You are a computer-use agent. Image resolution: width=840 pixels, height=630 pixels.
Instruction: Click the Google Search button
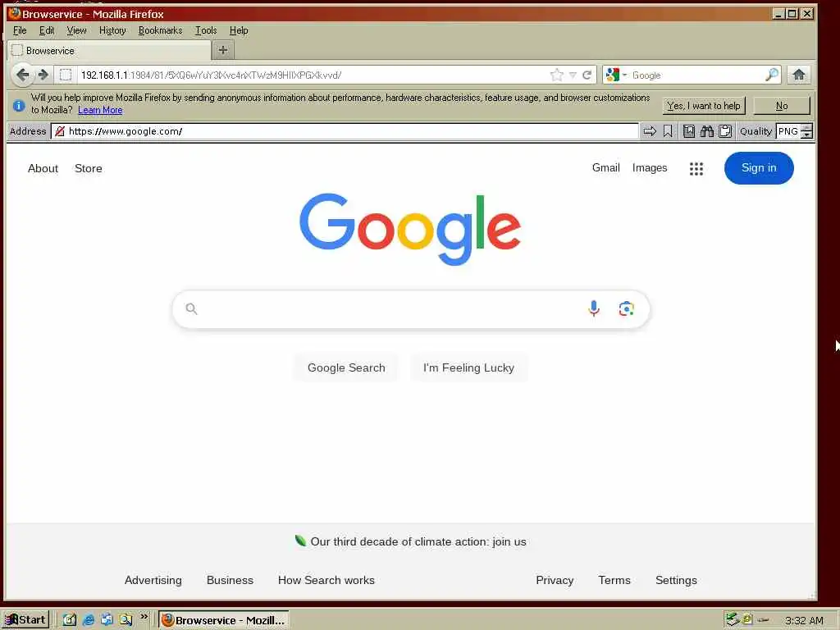pyautogui.click(x=346, y=368)
